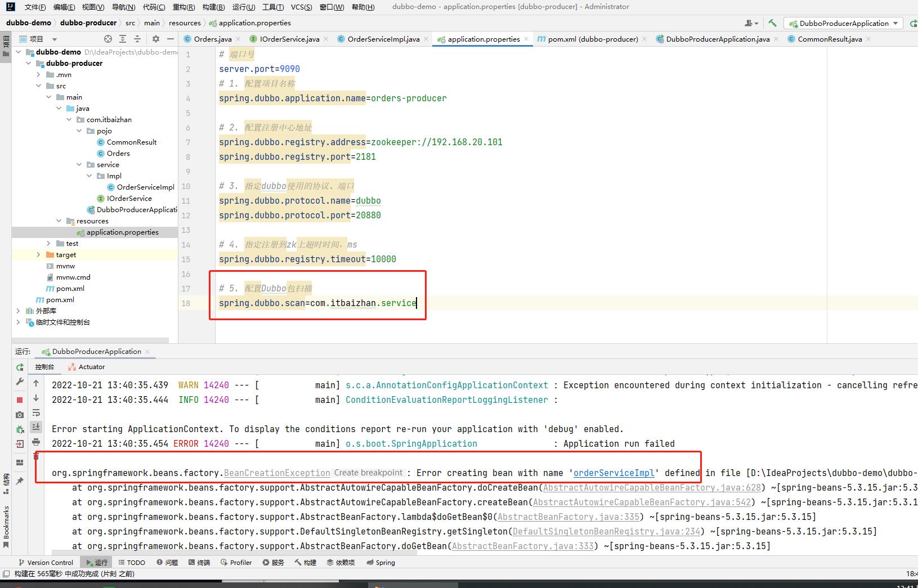Screen dimensions: 918x588
Task: Locate opened file in project tree
Action: [x=108, y=39]
